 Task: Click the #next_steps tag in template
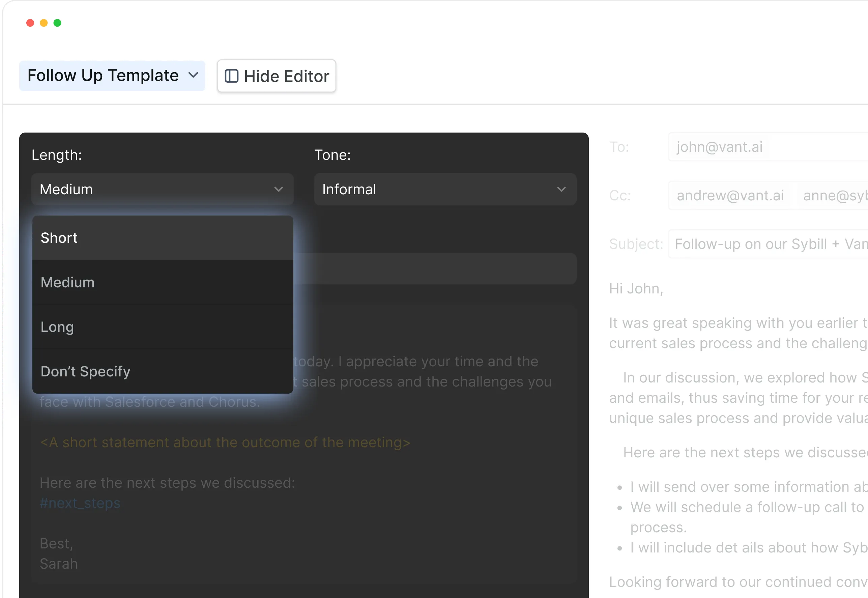tap(80, 503)
